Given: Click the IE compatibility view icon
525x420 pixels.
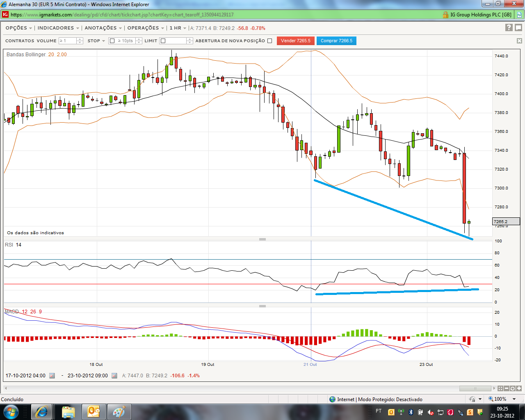Looking at the screenshot, I should point(519,15).
